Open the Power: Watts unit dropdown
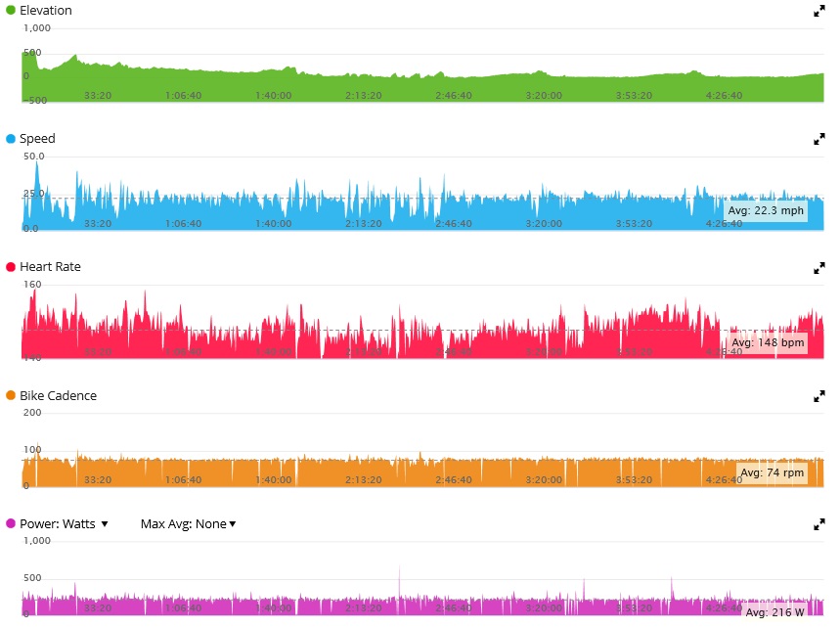 point(64,524)
